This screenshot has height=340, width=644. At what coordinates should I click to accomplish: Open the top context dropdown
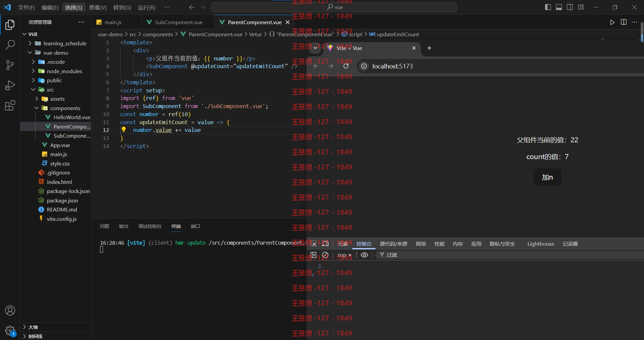[x=344, y=255]
